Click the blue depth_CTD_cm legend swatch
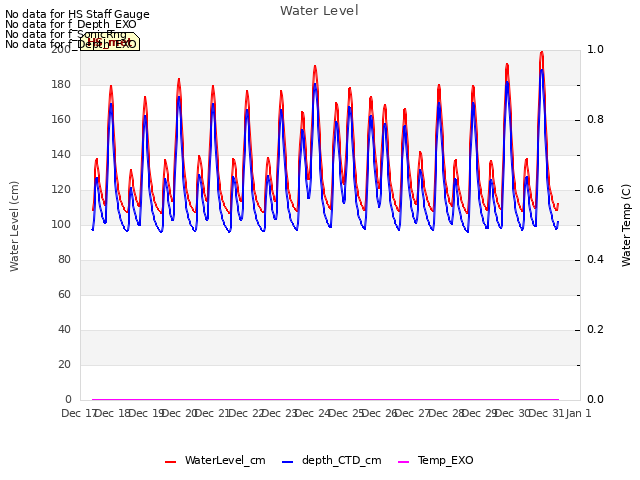Viewport: 640px width, 480px height. (x=287, y=462)
